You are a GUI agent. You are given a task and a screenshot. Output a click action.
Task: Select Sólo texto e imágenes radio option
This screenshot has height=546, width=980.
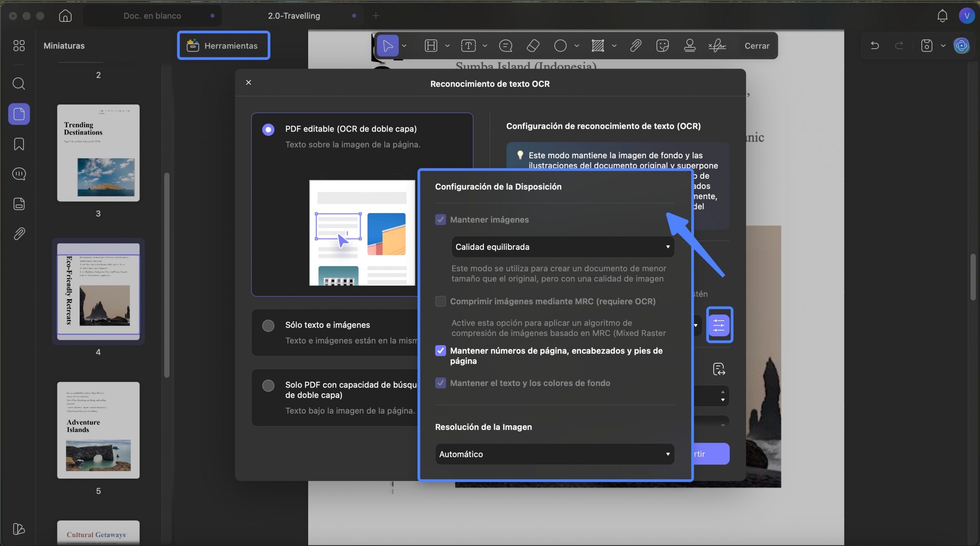[x=268, y=326]
